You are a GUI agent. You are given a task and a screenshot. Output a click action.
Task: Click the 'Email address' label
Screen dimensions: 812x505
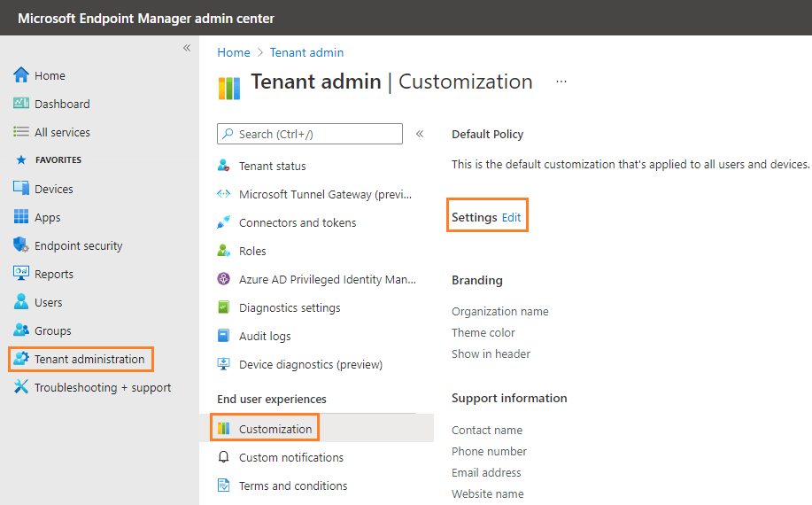[486, 472]
